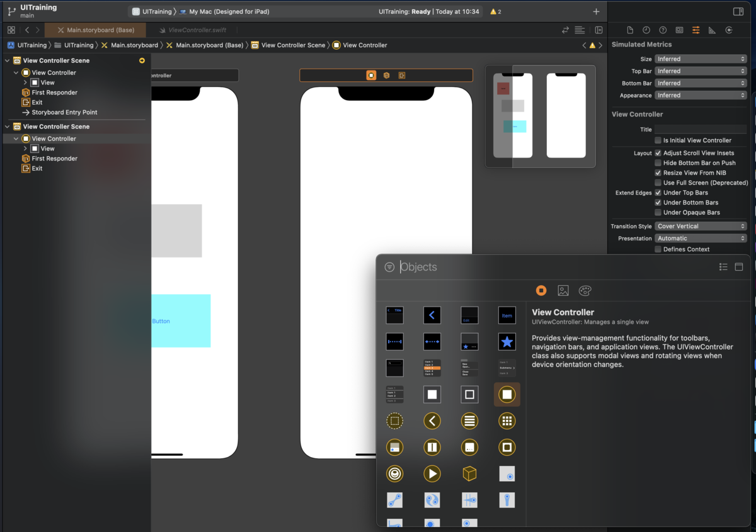Uncheck Adjust Scroll View Insets

click(658, 153)
